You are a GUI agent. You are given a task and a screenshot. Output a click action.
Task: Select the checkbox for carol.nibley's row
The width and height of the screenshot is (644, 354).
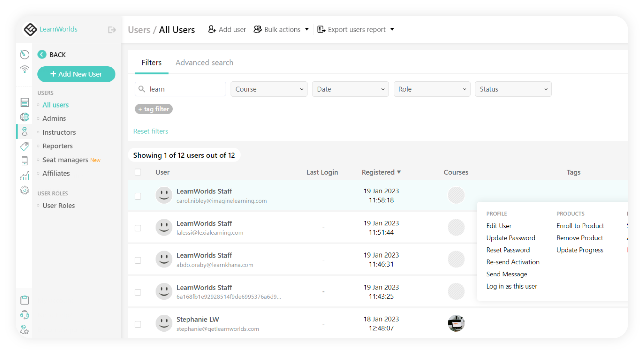click(138, 196)
